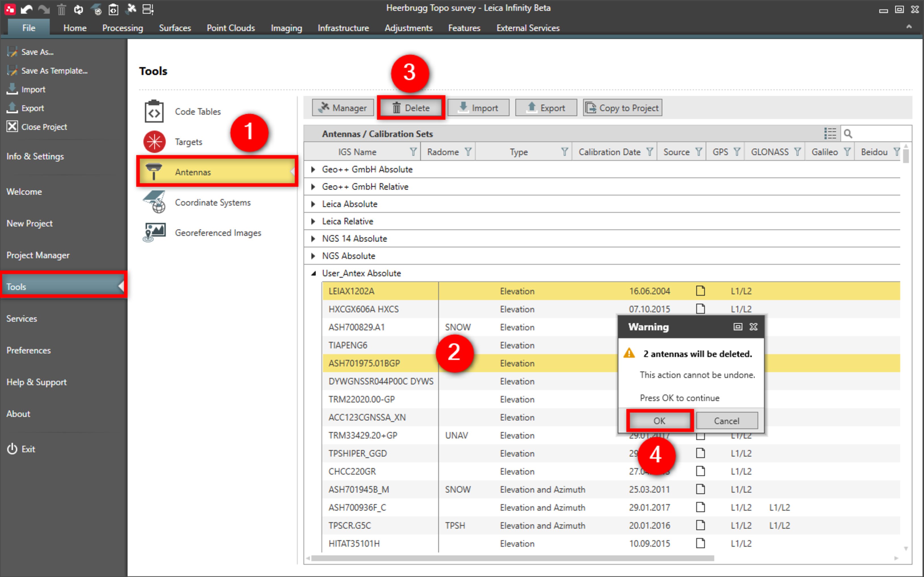
Task: Open Georeferenced Images in Tools list
Action: [218, 233]
